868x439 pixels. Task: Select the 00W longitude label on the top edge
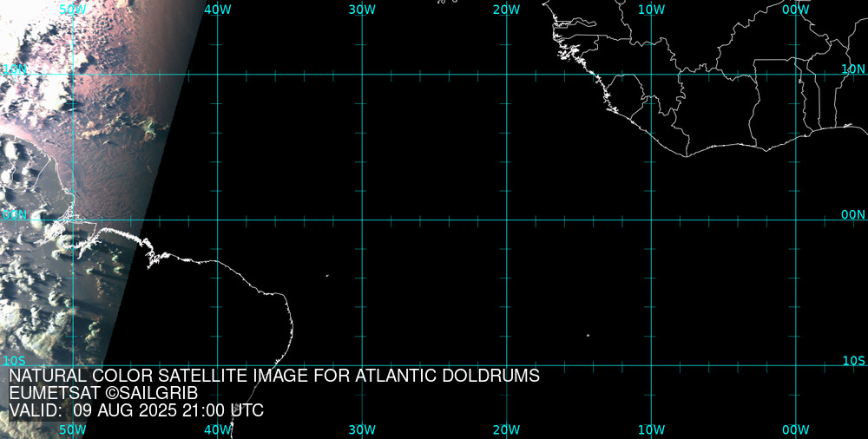[x=796, y=10]
